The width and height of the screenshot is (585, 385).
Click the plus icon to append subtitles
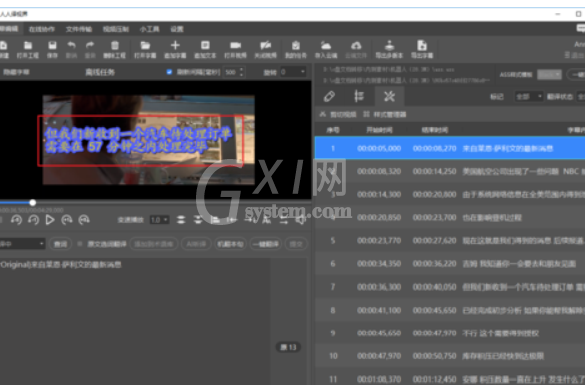(x=175, y=46)
